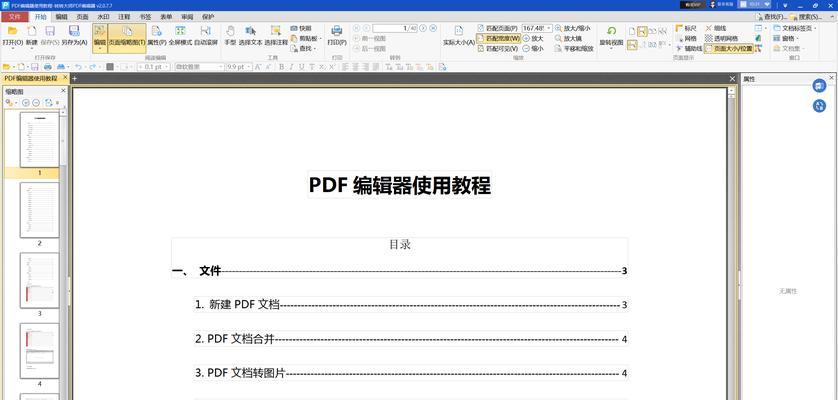Toggle 标尺 rulers display
This screenshot has height=400, width=838.
pos(686,28)
